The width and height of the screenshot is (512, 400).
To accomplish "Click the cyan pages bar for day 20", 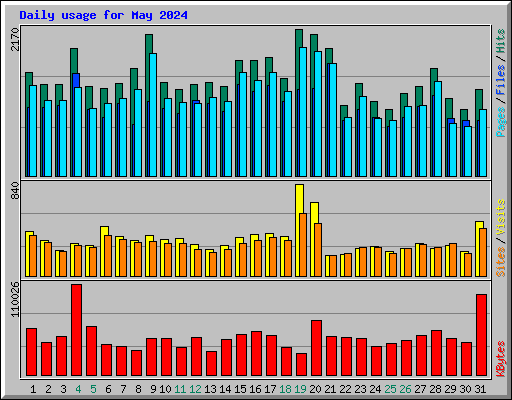I will (x=318, y=114).
